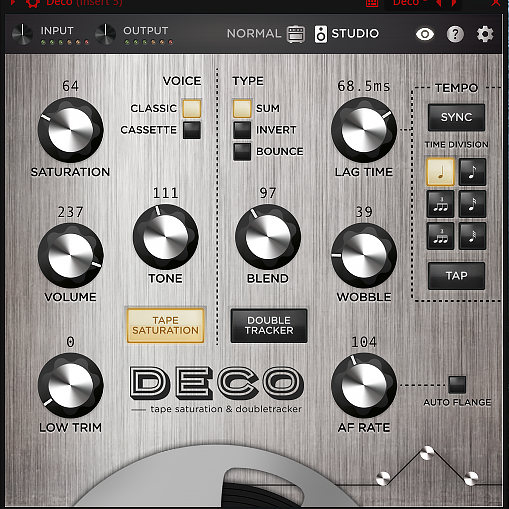Switch to NORMAL mode label
The width and height of the screenshot is (509, 509).
[x=254, y=34]
